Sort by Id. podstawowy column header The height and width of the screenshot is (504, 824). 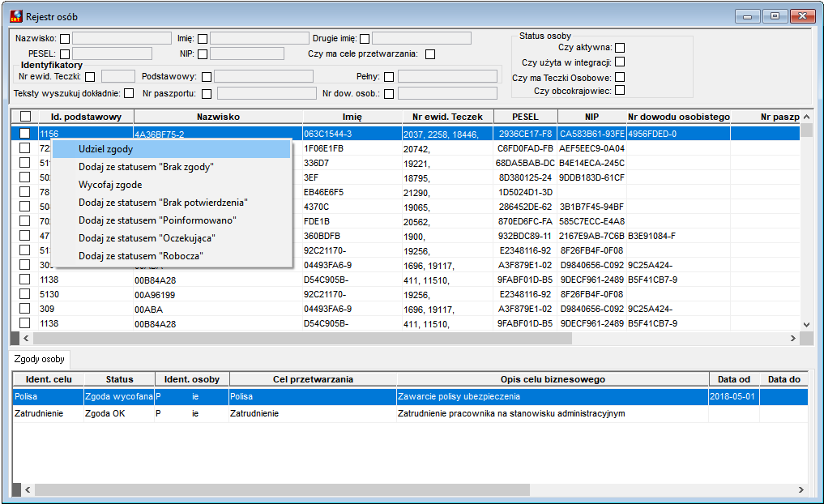click(86, 117)
